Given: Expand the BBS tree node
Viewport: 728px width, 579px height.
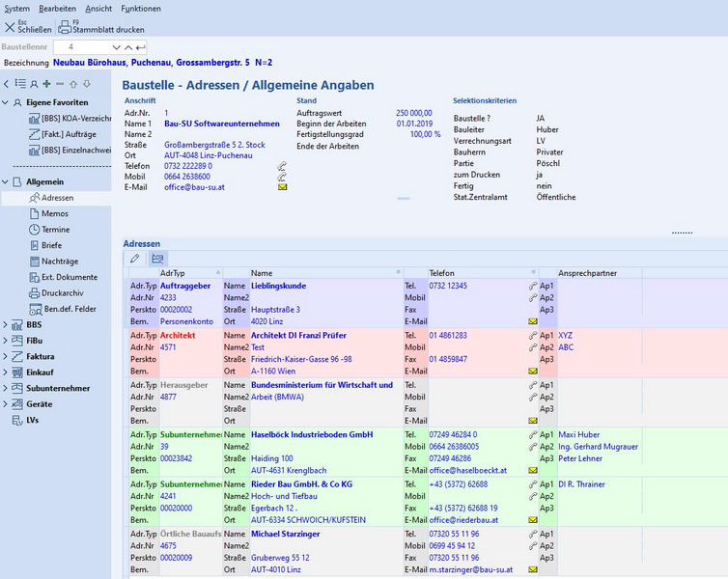Looking at the screenshot, I should coord(7,325).
